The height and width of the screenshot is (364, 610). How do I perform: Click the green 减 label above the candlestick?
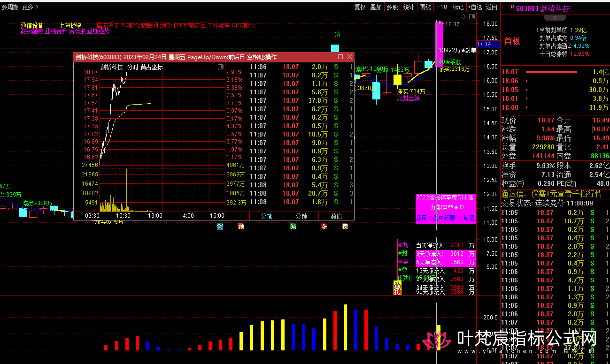coord(337,34)
